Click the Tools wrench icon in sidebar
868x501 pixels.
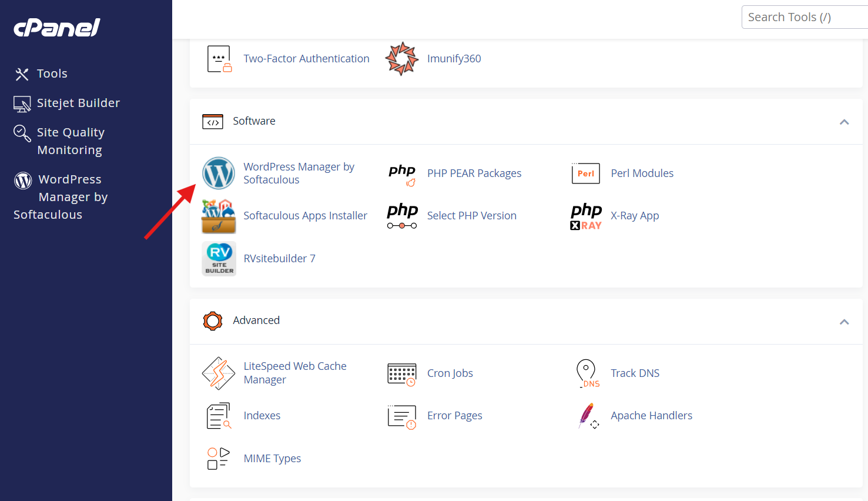click(22, 74)
